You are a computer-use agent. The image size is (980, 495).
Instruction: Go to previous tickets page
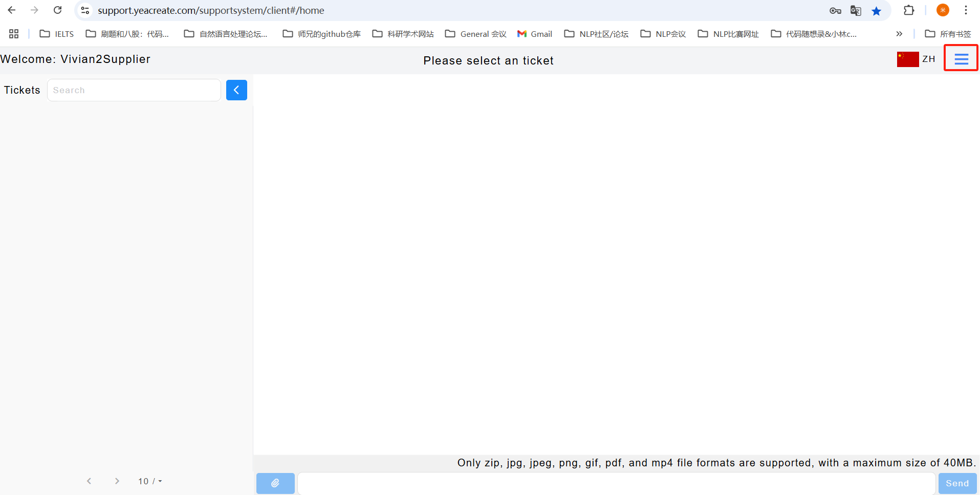[x=89, y=481]
